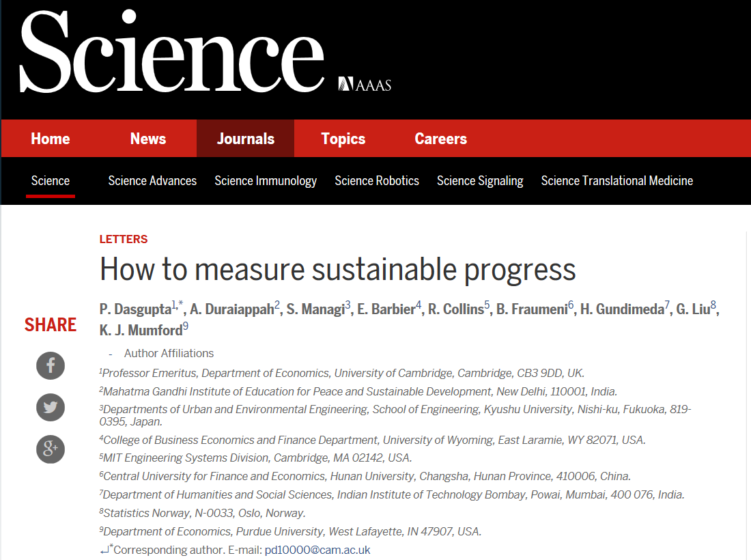Open the Topics menu

click(343, 139)
